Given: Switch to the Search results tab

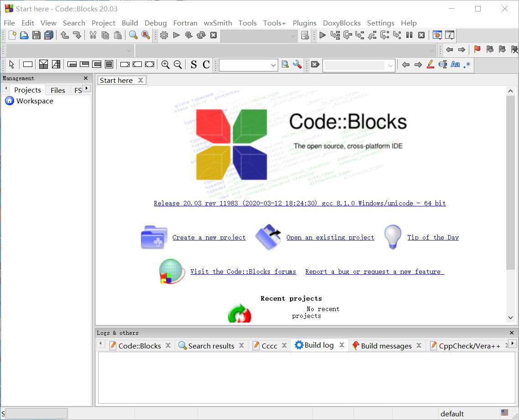Looking at the screenshot, I should [211, 346].
